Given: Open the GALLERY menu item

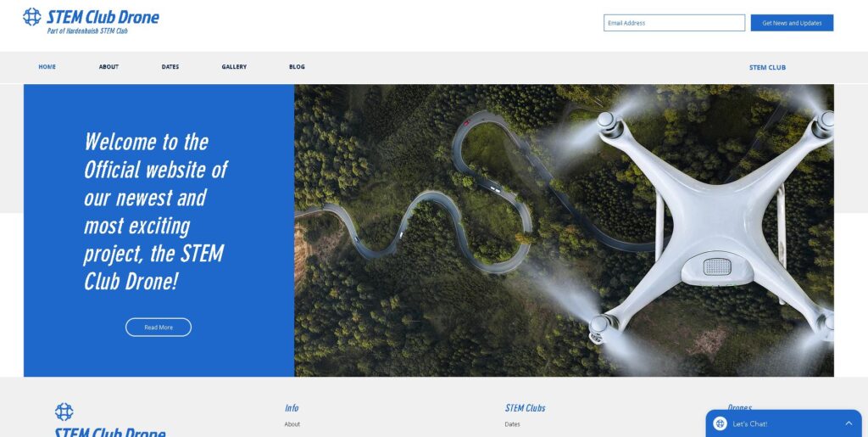Looking at the screenshot, I should tap(234, 66).
